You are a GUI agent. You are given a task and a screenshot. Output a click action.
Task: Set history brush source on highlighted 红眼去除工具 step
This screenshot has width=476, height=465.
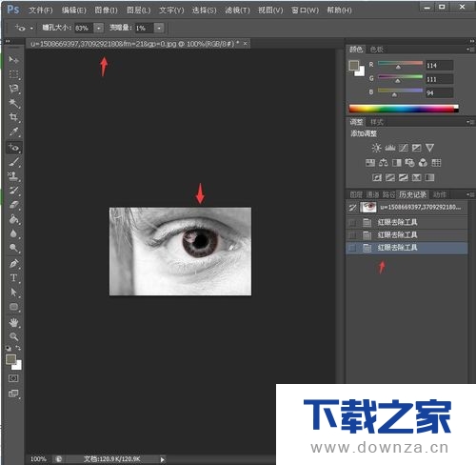pyautogui.click(x=352, y=248)
